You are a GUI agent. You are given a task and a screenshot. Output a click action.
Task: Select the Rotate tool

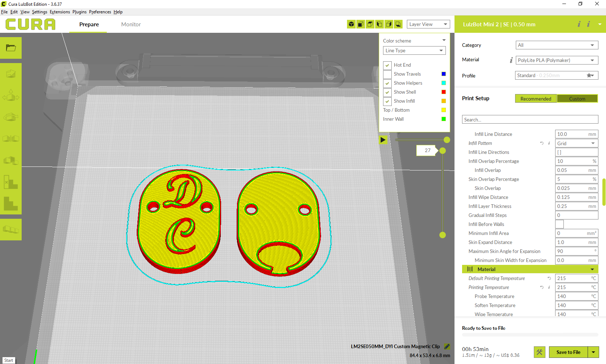click(10, 117)
